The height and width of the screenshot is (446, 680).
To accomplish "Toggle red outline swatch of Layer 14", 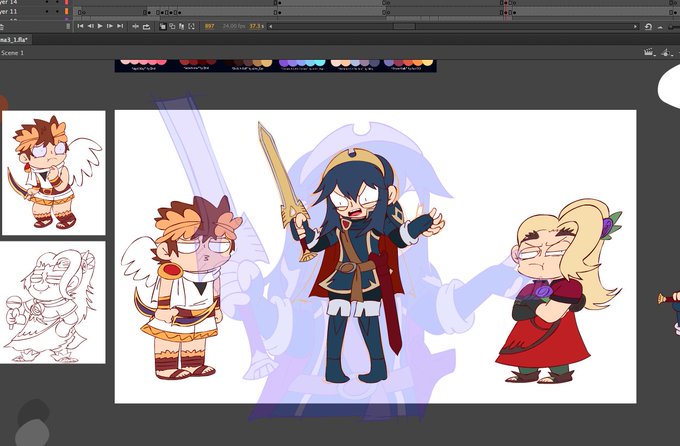I will pos(66,2).
